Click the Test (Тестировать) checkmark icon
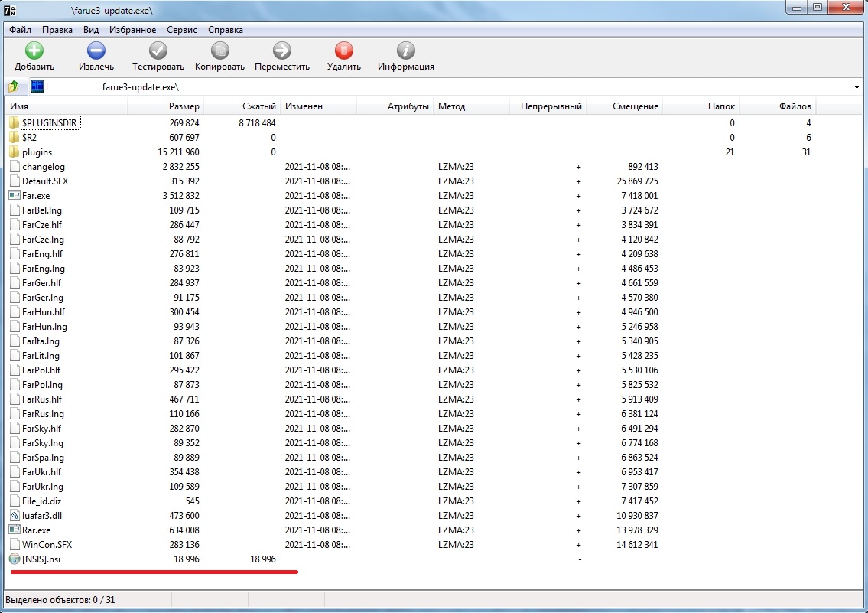This screenshot has height=613, width=868. pos(158,51)
